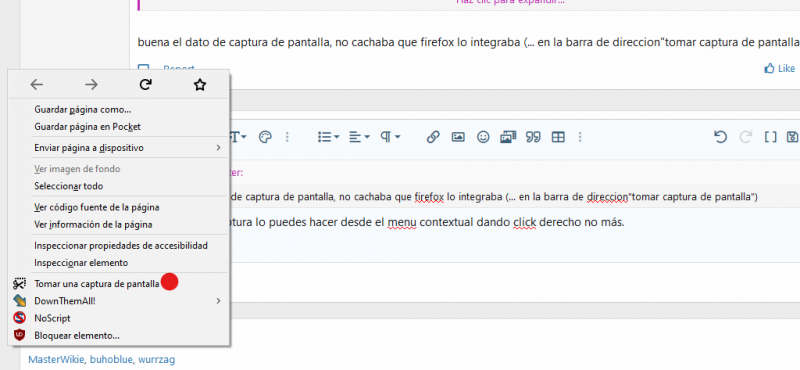Select the NoScript menu entry

(x=52, y=318)
